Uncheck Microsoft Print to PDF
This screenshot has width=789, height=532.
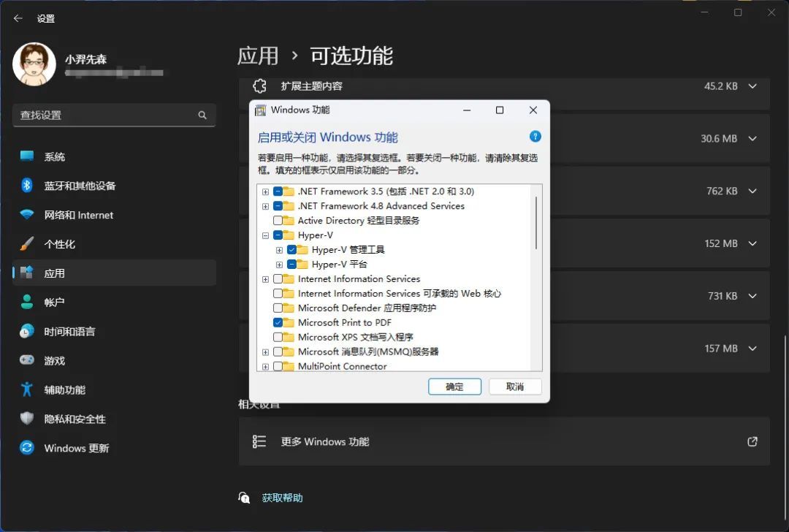pyautogui.click(x=278, y=322)
